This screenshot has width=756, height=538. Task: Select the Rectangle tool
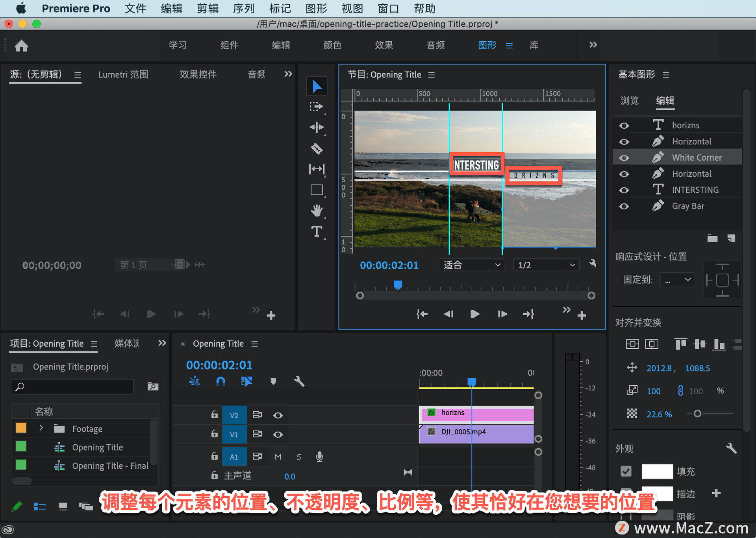tap(317, 190)
